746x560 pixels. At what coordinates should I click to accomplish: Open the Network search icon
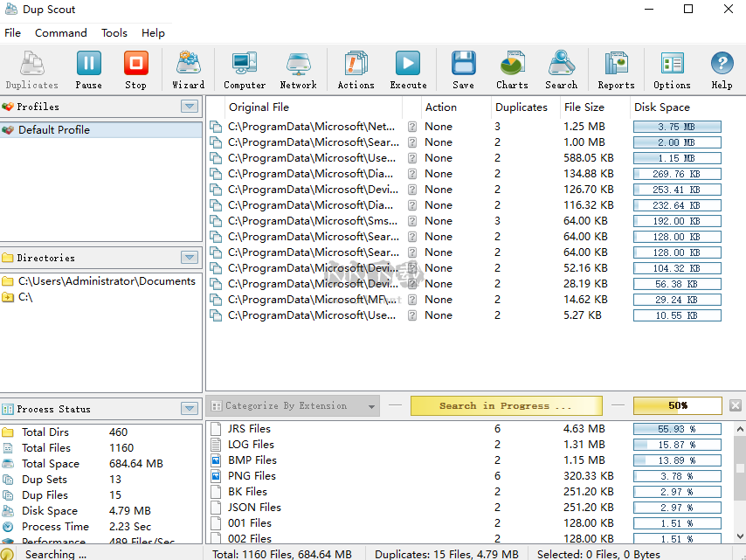[298, 70]
